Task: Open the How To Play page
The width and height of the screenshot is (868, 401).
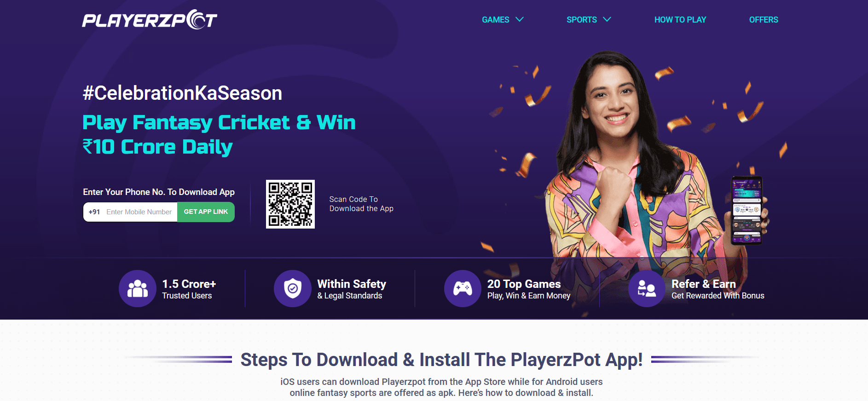Action: pos(680,20)
